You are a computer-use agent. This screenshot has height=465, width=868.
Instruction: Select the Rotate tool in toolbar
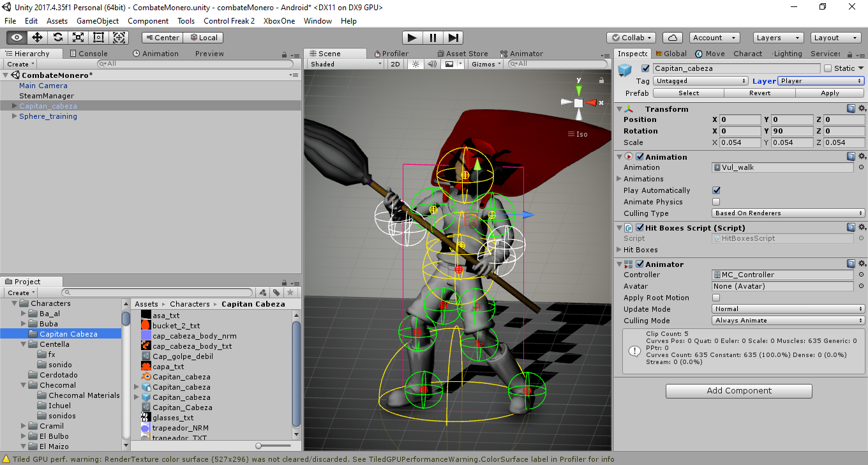[57, 38]
